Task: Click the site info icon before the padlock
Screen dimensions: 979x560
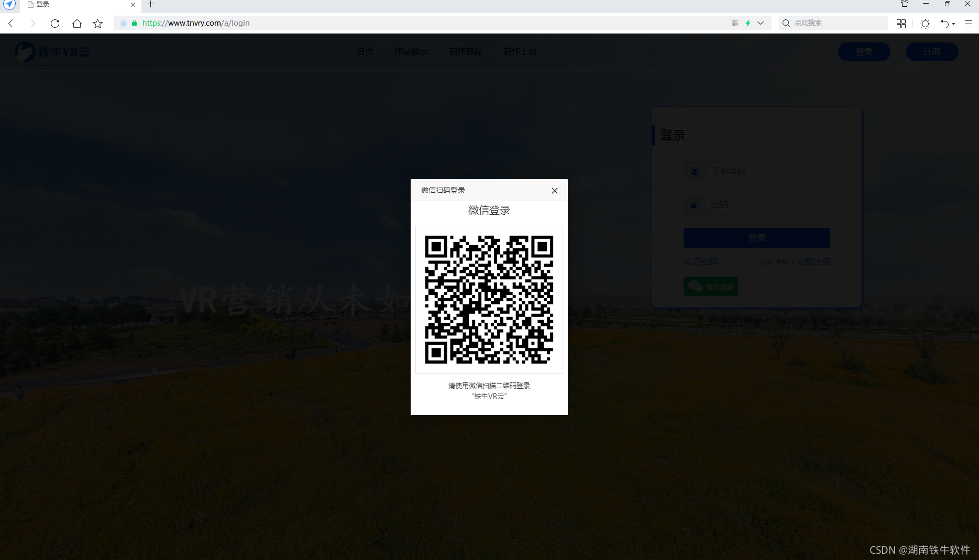Action: [124, 23]
